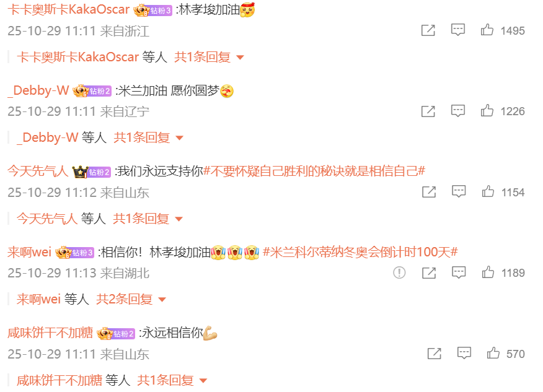Report 来啊wei's comment with exclamation icon

click(x=399, y=272)
